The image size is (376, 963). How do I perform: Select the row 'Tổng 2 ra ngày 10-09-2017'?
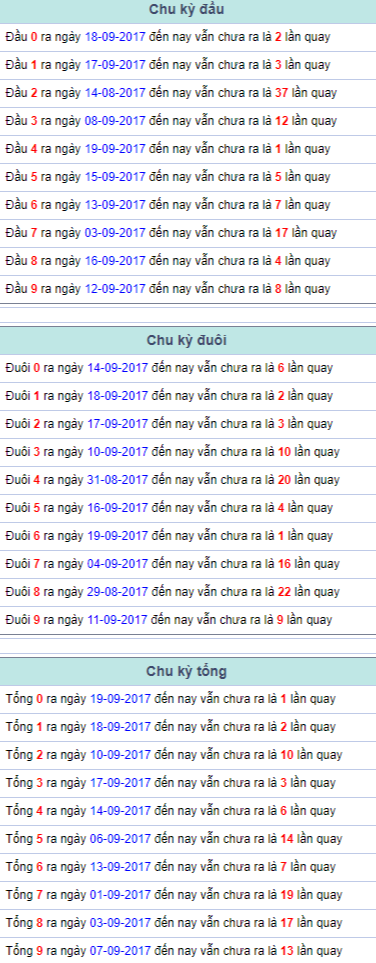pos(188,755)
